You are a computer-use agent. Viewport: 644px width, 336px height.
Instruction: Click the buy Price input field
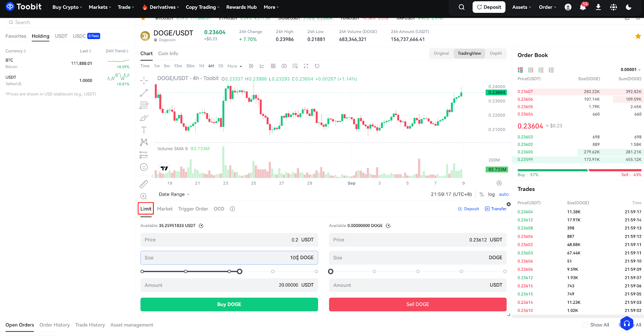229,240
